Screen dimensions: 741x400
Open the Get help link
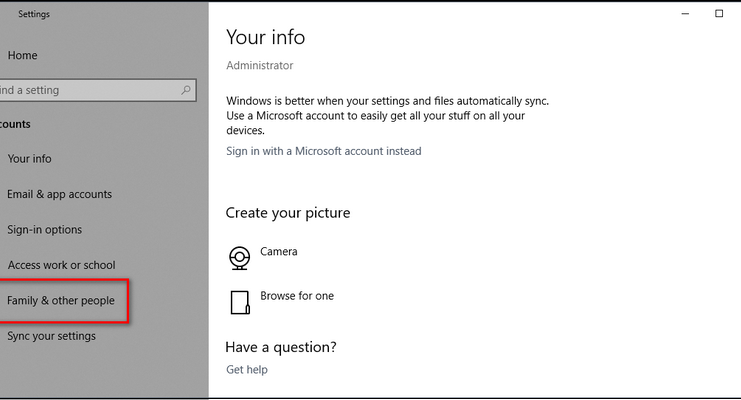click(247, 370)
